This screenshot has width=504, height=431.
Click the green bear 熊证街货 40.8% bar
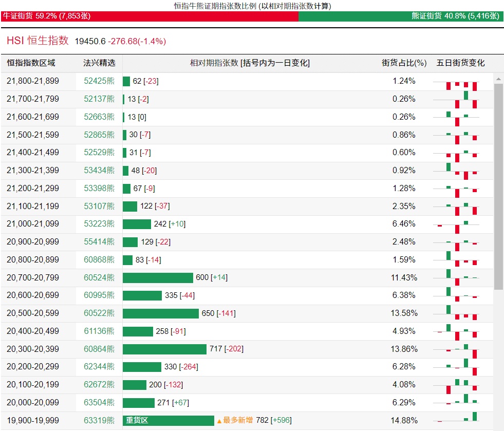(401, 16)
